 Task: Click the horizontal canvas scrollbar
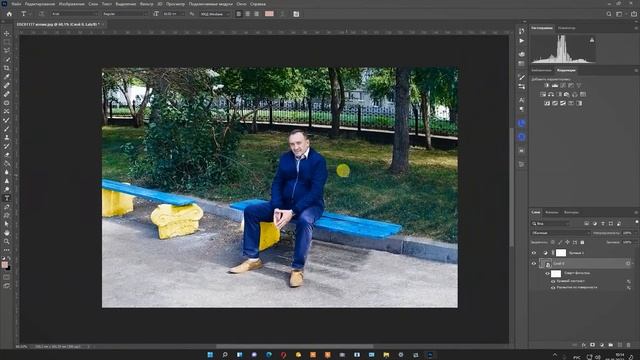[x=294, y=347]
